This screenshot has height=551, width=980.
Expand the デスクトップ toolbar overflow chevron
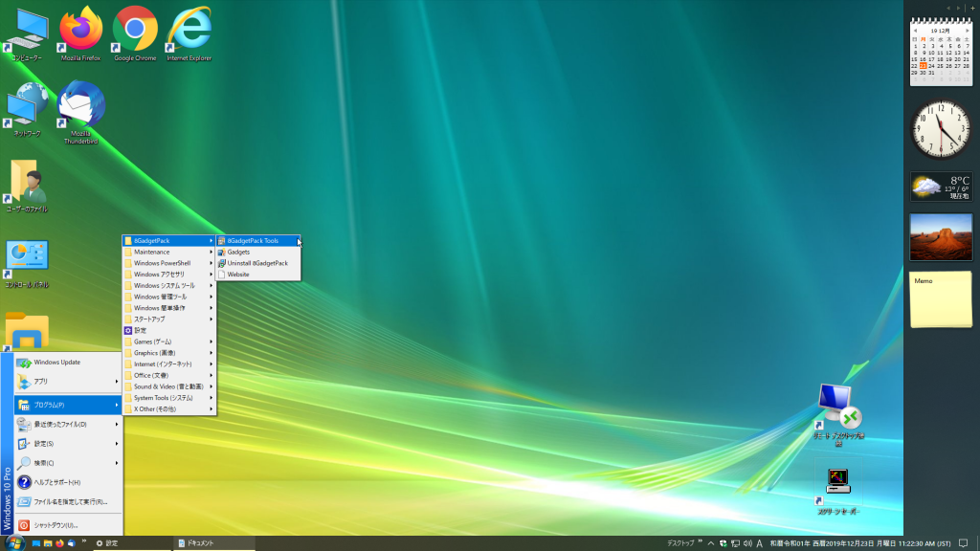tap(700, 541)
